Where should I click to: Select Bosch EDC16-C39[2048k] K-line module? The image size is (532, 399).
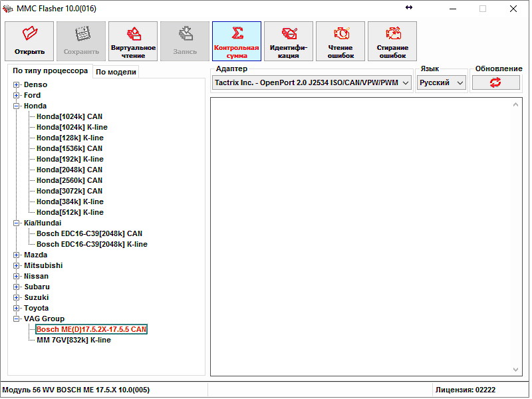92,244
